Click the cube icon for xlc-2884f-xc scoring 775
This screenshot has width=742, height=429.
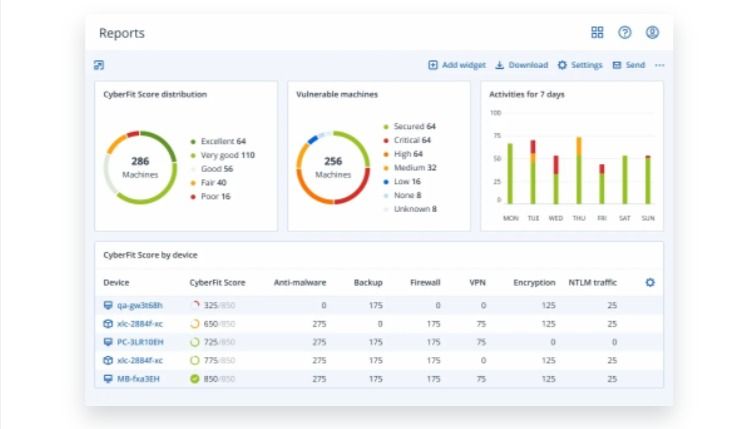[108, 360]
